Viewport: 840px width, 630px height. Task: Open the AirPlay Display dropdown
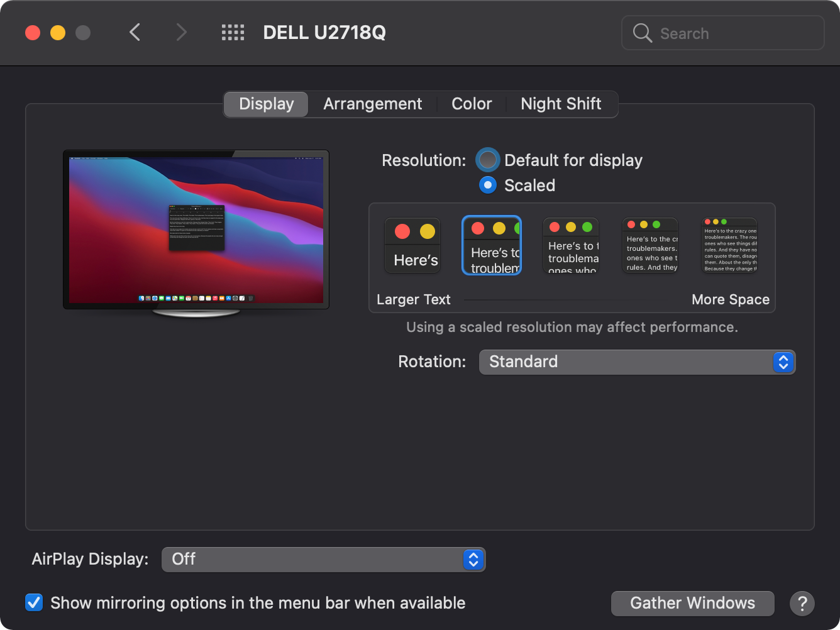324,560
